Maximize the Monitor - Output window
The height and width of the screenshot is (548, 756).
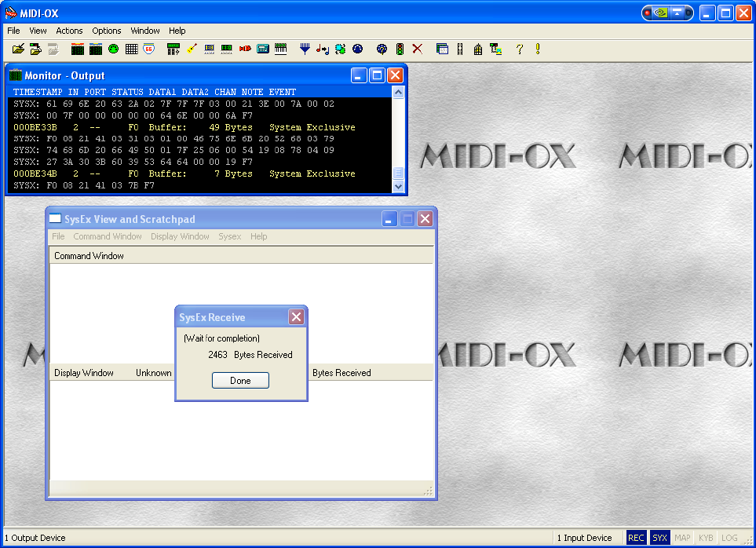(x=377, y=75)
